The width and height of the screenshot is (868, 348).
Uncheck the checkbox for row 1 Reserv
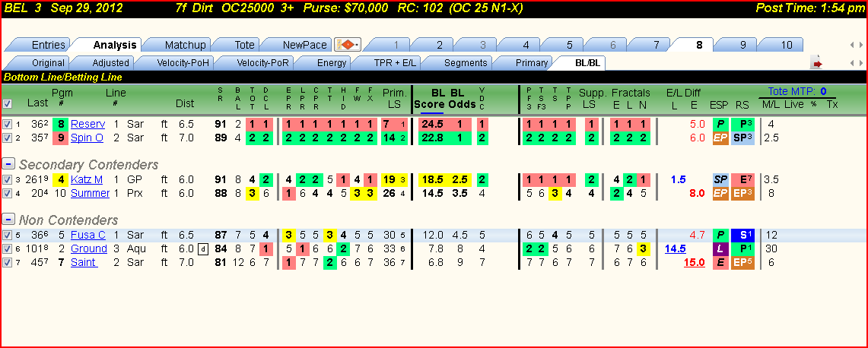click(x=7, y=124)
